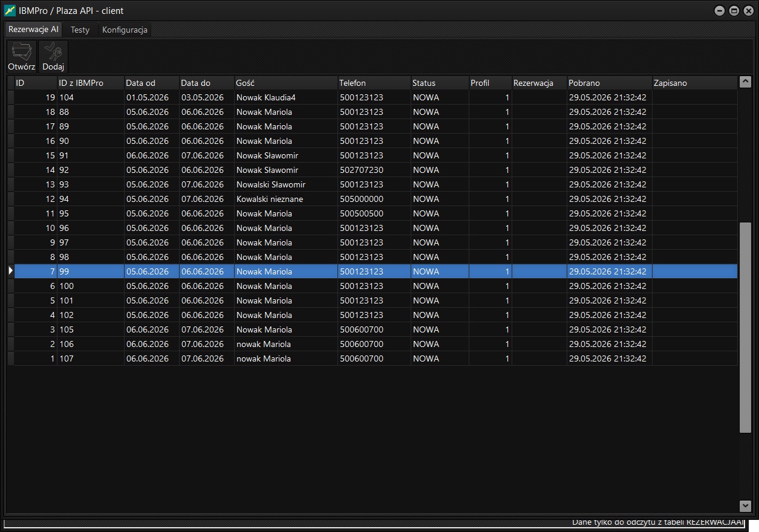Sort by the Data do column header

(x=206, y=83)
